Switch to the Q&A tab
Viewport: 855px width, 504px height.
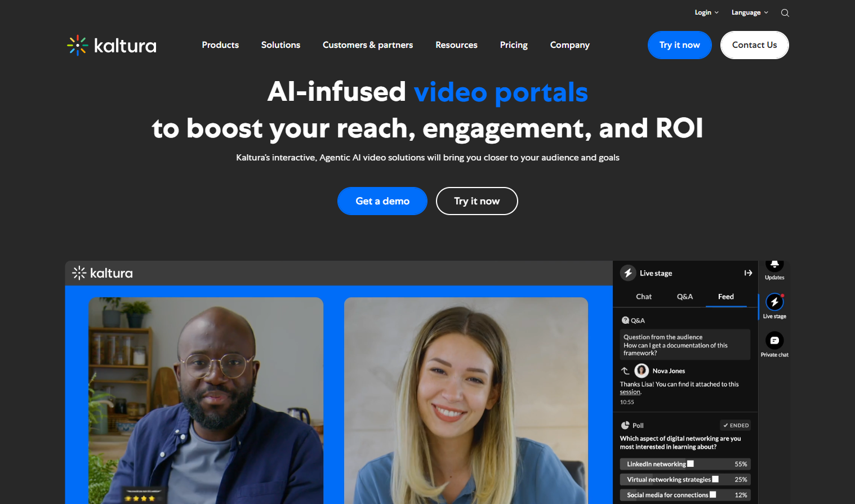point(685,297)
